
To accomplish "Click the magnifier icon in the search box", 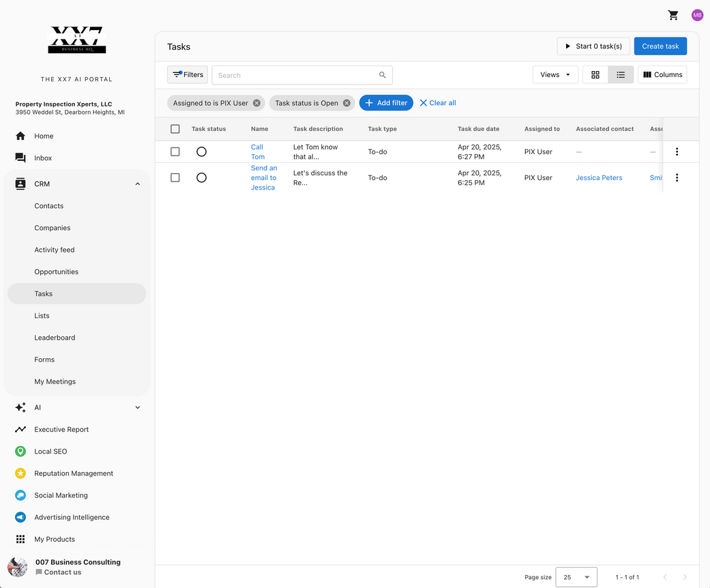I will (x=383, y=75).
